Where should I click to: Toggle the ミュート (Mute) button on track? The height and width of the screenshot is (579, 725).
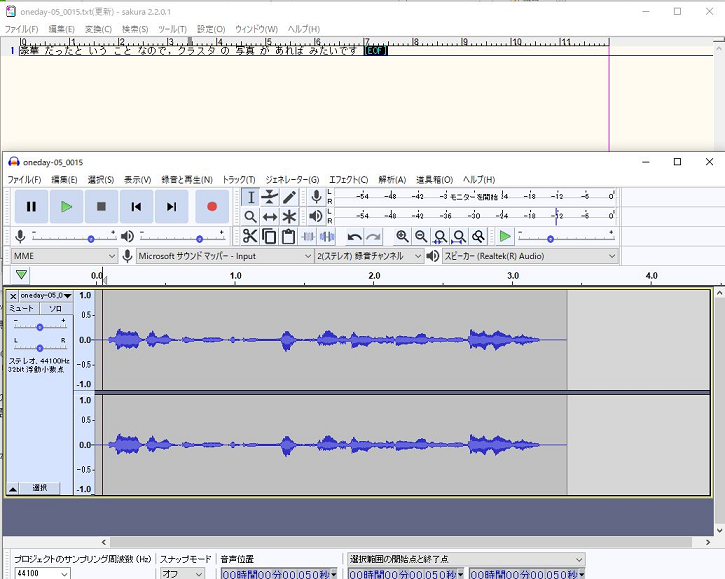pos(22,309)
